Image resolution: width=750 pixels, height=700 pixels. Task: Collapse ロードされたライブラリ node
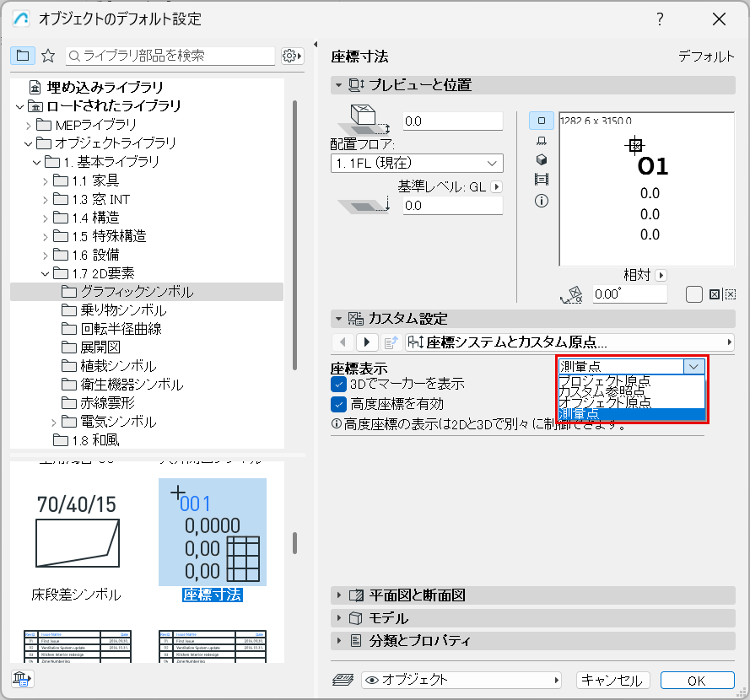pyautogui.click(x=19, y=106)
